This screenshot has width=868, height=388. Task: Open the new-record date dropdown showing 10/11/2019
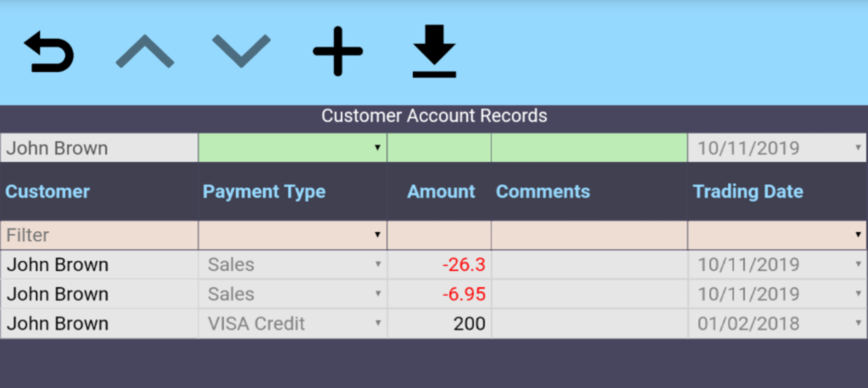[776, 148]
